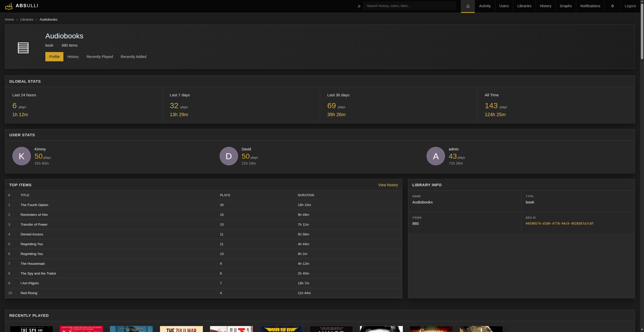The width and height of the screenshot is (644, 332).
Task: Click the PLAYS column header
Action: pos(225,195)
